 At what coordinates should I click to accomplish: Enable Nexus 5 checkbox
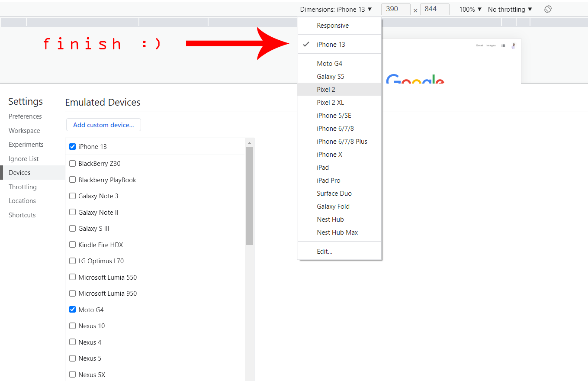coord(73,358)
